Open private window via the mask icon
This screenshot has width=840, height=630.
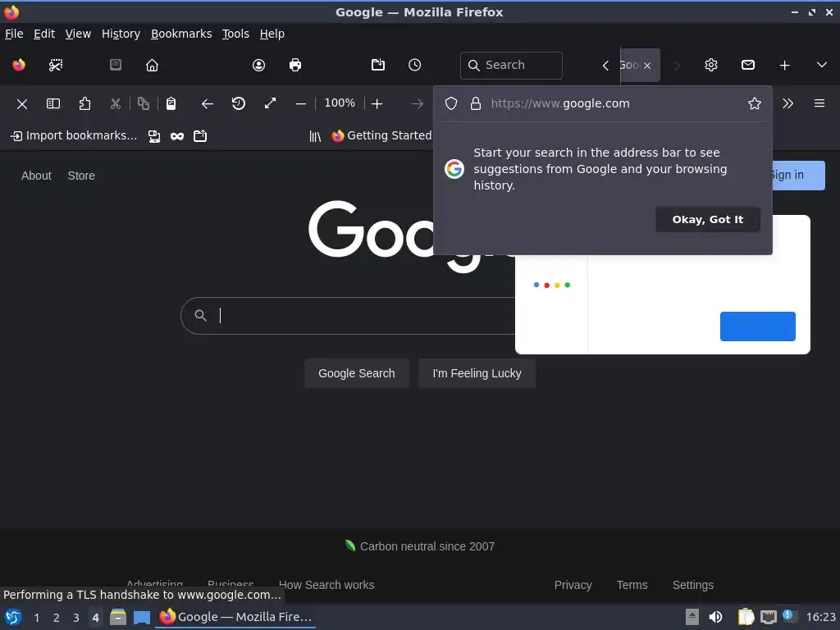point(177,136)
